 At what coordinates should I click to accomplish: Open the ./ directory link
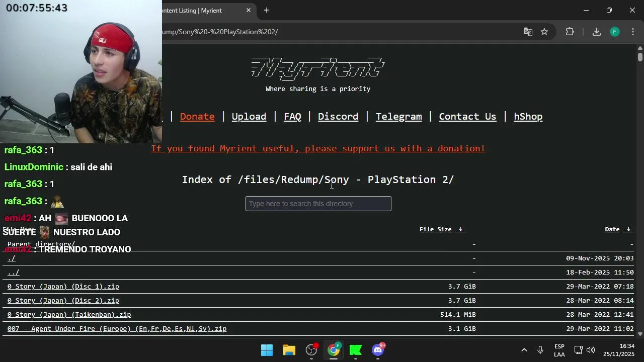[12, 258]
